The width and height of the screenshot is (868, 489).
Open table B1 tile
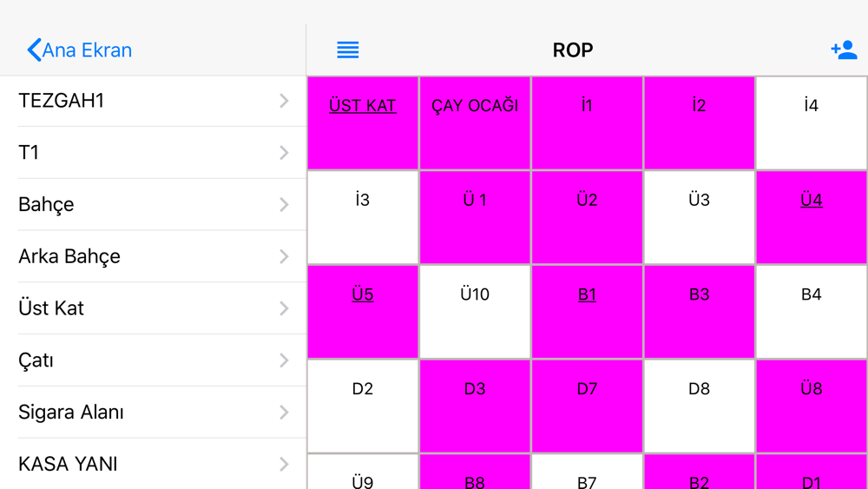coord(587,312)
